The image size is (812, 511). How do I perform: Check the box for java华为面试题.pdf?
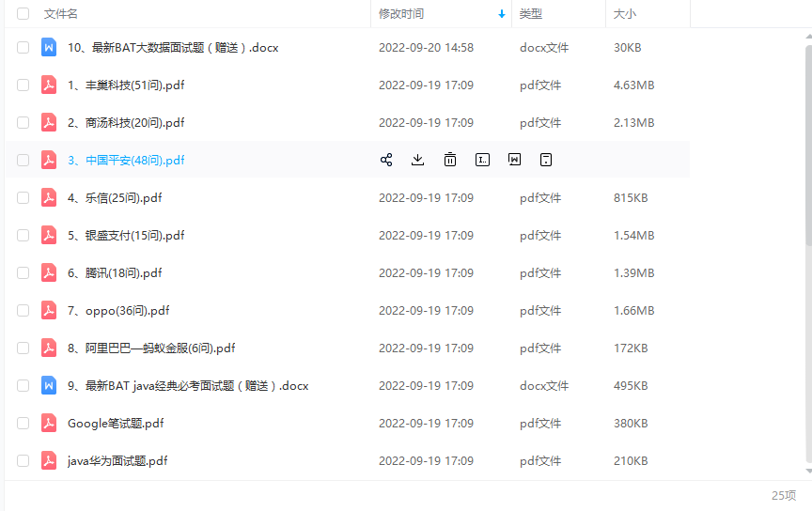tap(23, 461)
